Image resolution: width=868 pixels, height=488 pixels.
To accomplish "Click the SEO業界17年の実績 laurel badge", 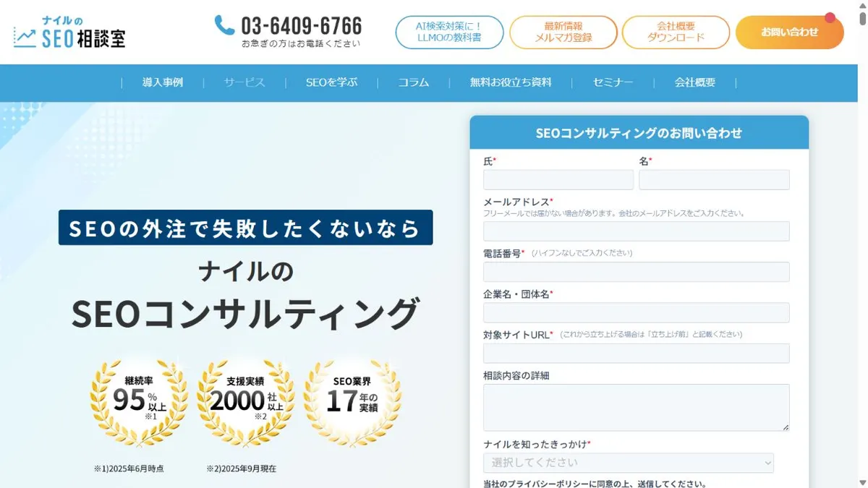I will coord(352,401).
